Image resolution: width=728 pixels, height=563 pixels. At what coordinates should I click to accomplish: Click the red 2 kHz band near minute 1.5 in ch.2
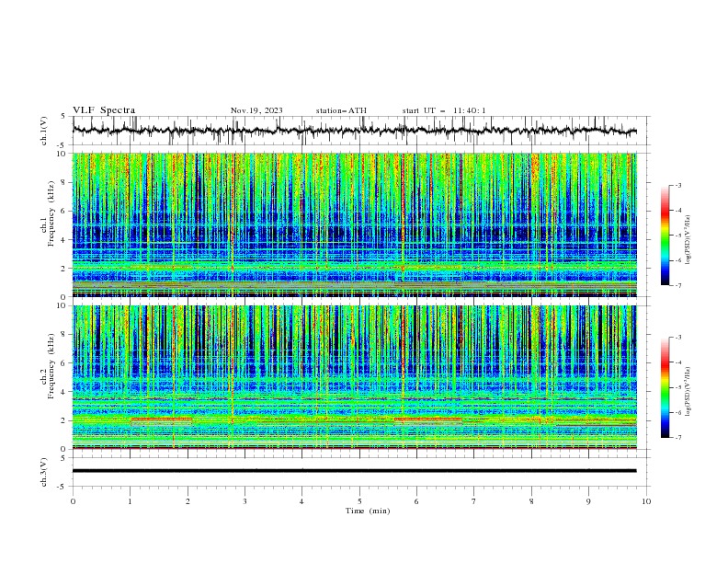161,419
